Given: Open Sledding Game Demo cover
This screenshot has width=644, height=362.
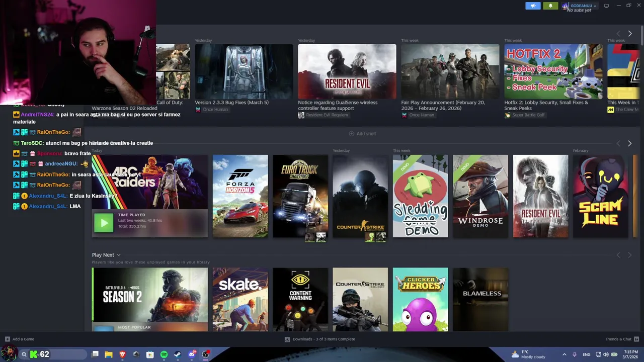Looking at the screenshot, I should [420, 196].
